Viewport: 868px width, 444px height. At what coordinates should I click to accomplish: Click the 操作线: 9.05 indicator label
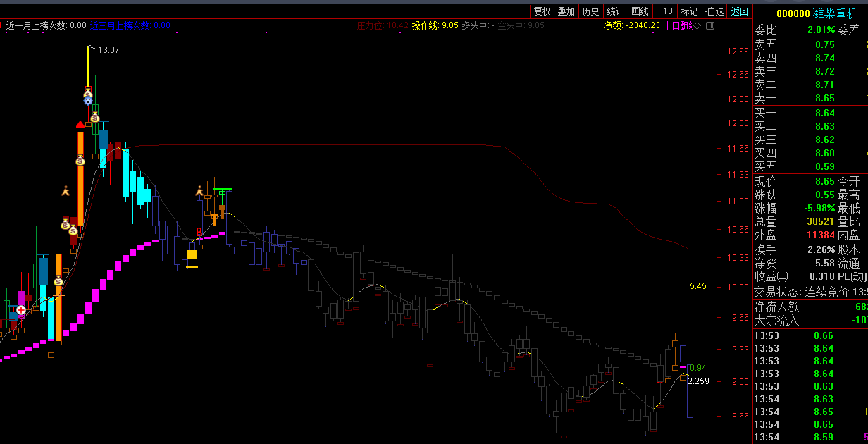pyautogui.click(x=435, y=25)
